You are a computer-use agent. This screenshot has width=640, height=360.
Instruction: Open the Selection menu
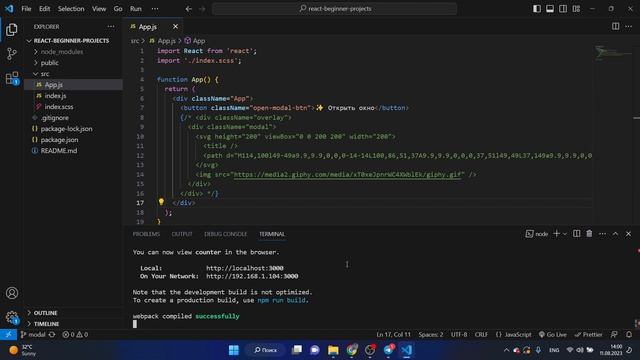point(71,9)
